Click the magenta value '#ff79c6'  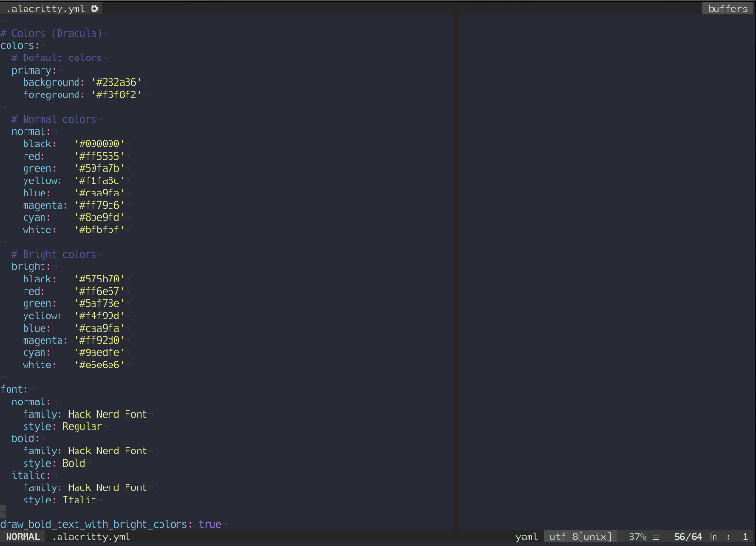[99, 206]
